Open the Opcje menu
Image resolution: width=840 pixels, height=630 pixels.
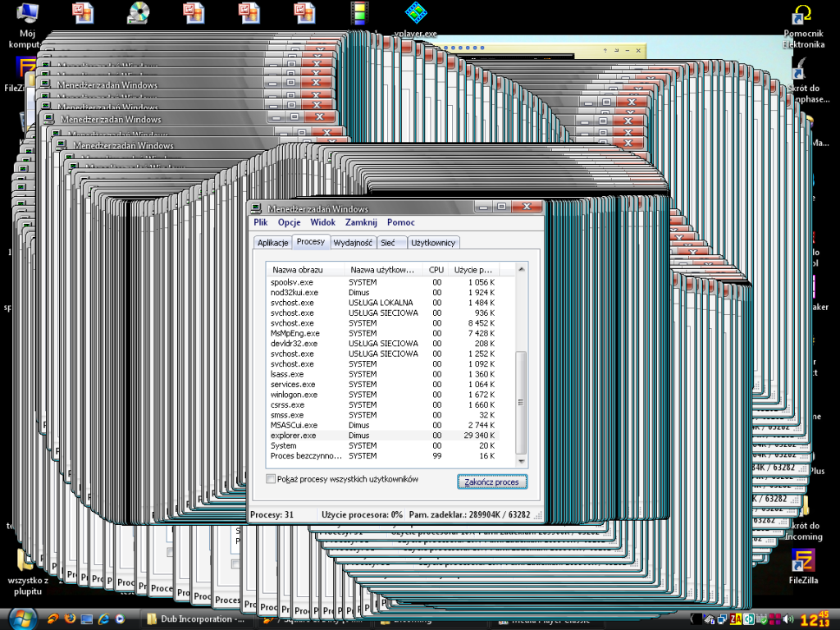tap(289, 222)
